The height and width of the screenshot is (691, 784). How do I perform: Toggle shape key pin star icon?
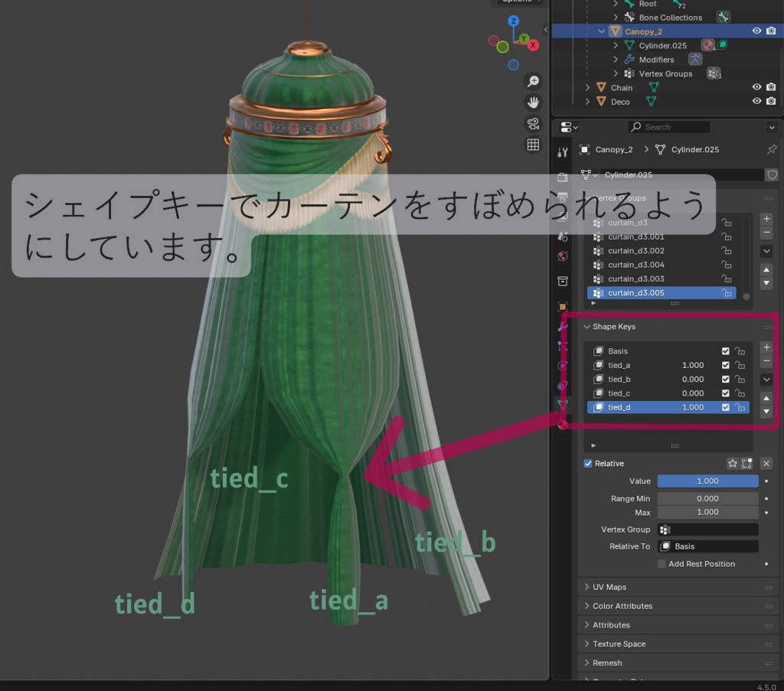coord(733,464)
